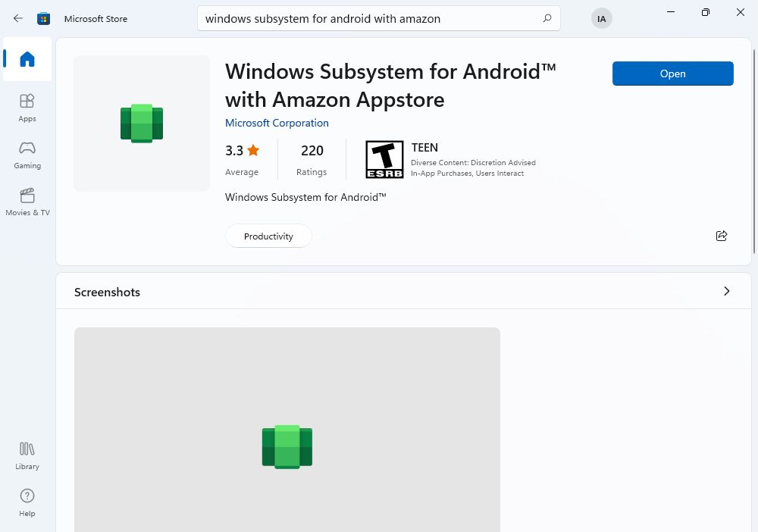Open the Apps section in the sidebar
Screen dimensions: 758x532
(27, 108)
